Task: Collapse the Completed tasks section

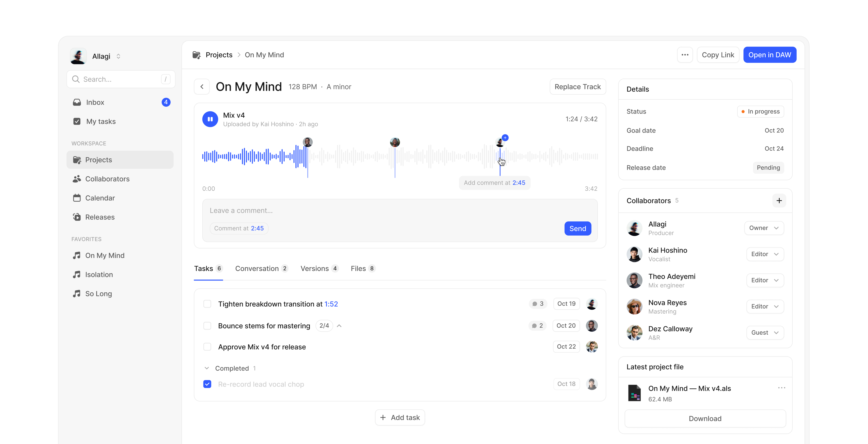Action: coord(207,368)
